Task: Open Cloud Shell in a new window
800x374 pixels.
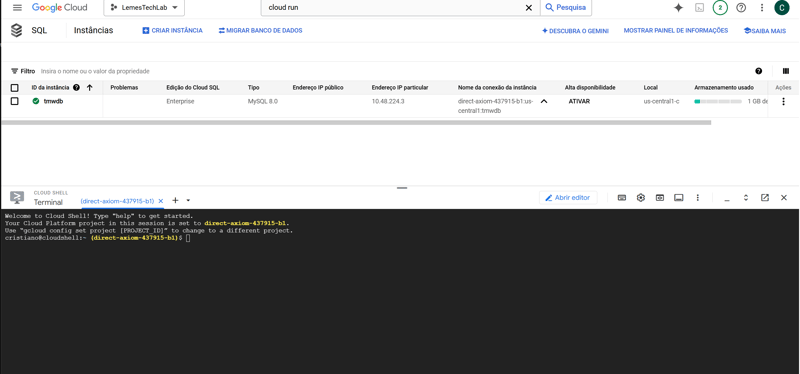Action: coord(765,198)
